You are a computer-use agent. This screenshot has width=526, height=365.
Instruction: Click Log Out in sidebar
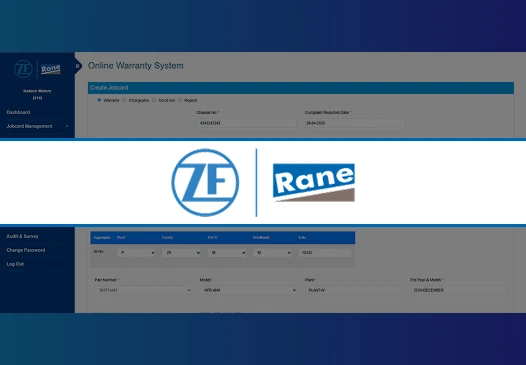(15, 264)
